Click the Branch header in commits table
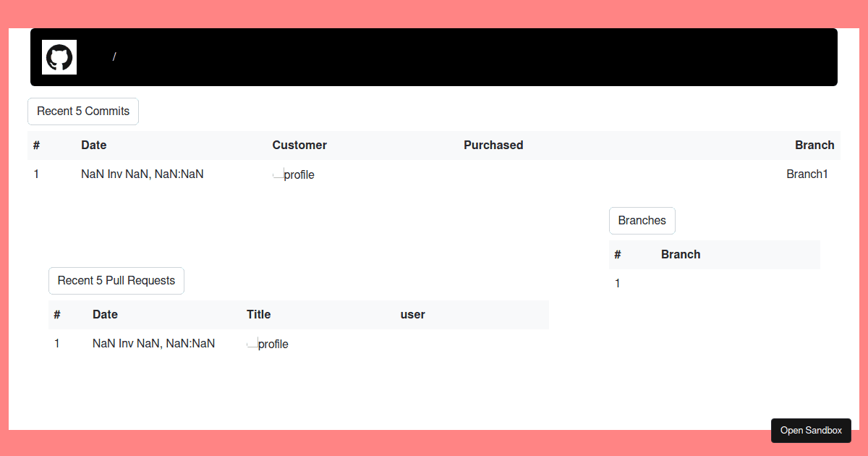The image size is (868, 456). [x=814, y=145]
